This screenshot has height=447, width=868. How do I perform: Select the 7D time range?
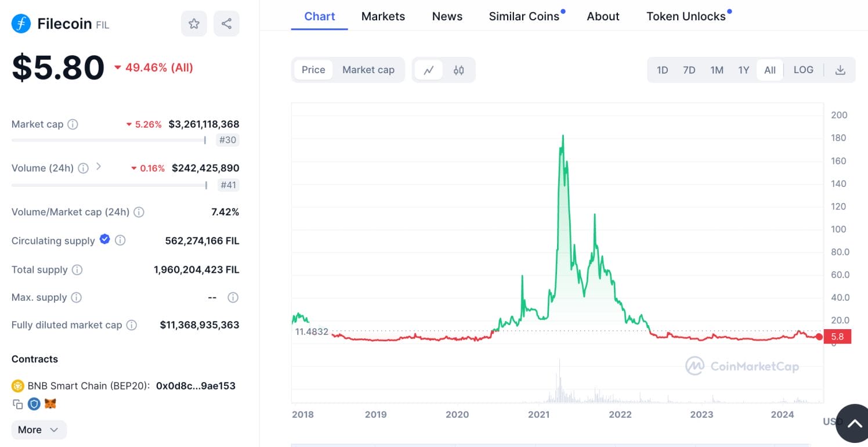(x=689, y=70)
